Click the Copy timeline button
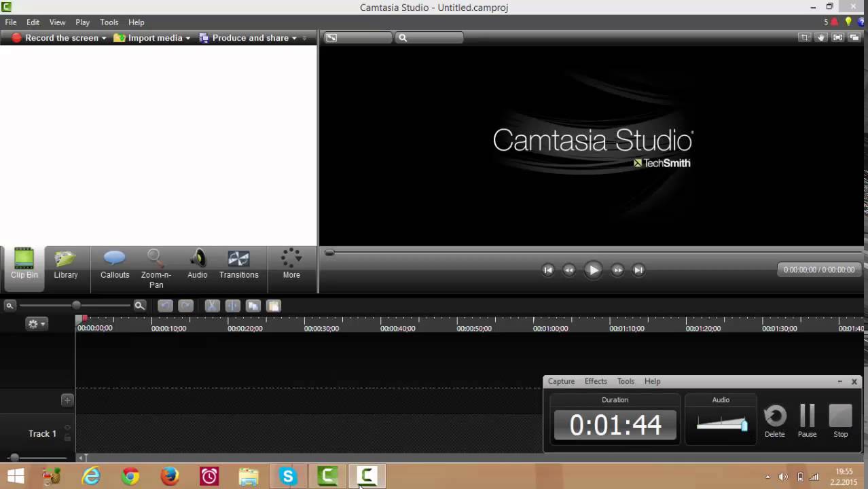Viewport: 868px width, 489px height. (253, 306)
